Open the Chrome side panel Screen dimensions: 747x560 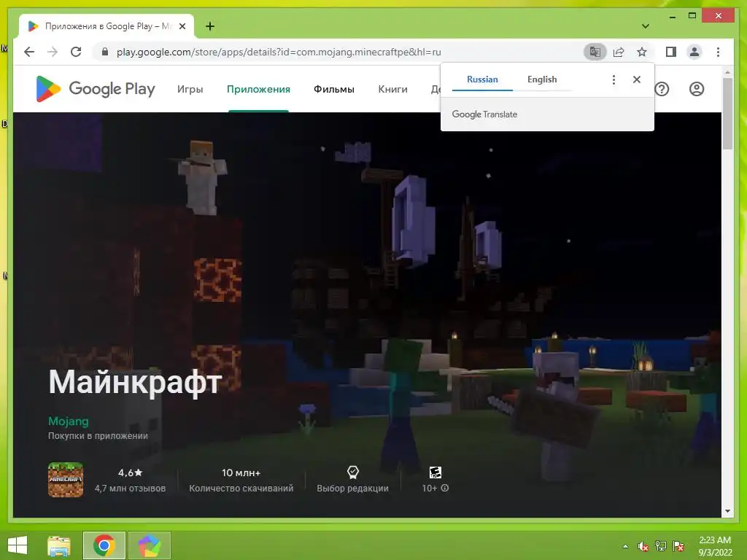click(x=671, y=52)
